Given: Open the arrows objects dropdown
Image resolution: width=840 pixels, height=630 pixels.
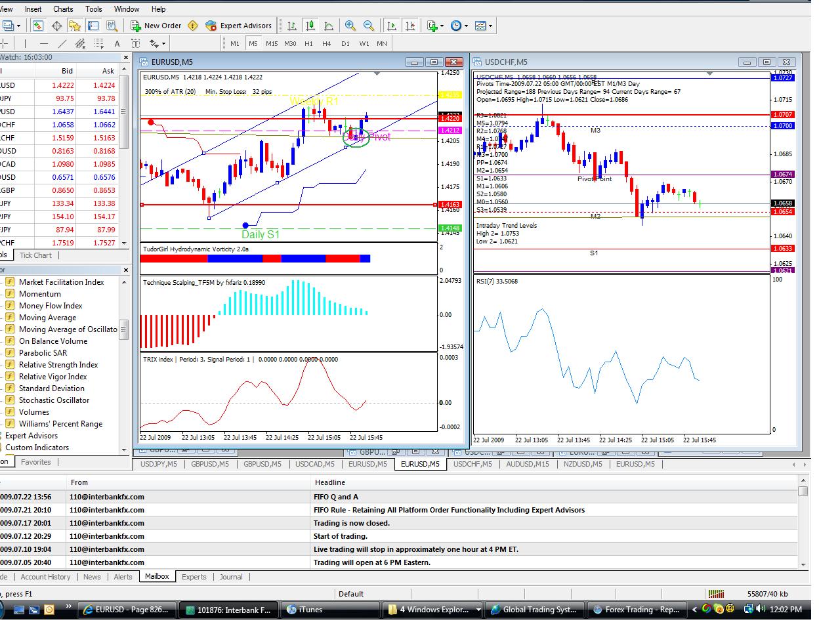Looking at the screenshot, I should (157, 43).
